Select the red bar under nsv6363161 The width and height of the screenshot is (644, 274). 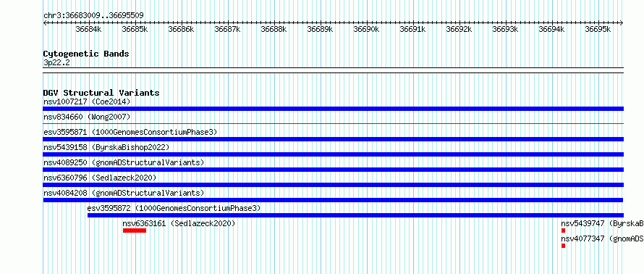(135, 231)
